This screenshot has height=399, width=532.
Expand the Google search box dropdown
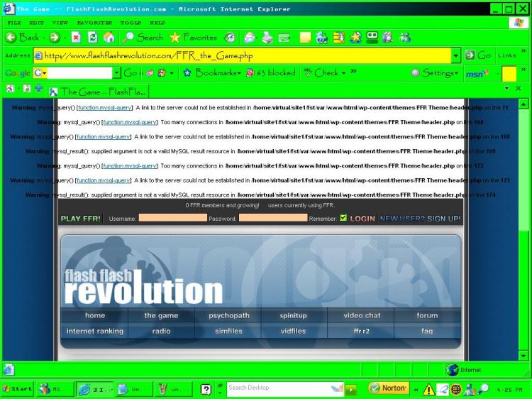116,72
